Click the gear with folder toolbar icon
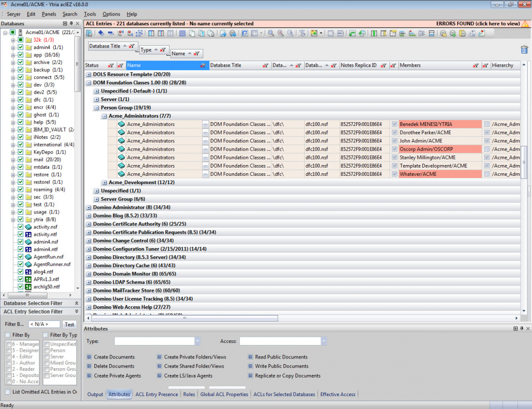532x409 pixels. (443, 33)
